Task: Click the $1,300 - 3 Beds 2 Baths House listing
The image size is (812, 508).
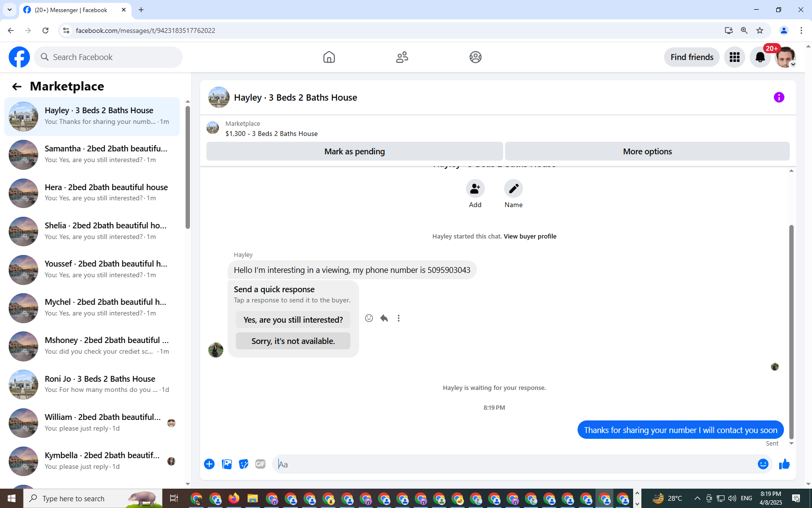Action: tap(272, 134)
